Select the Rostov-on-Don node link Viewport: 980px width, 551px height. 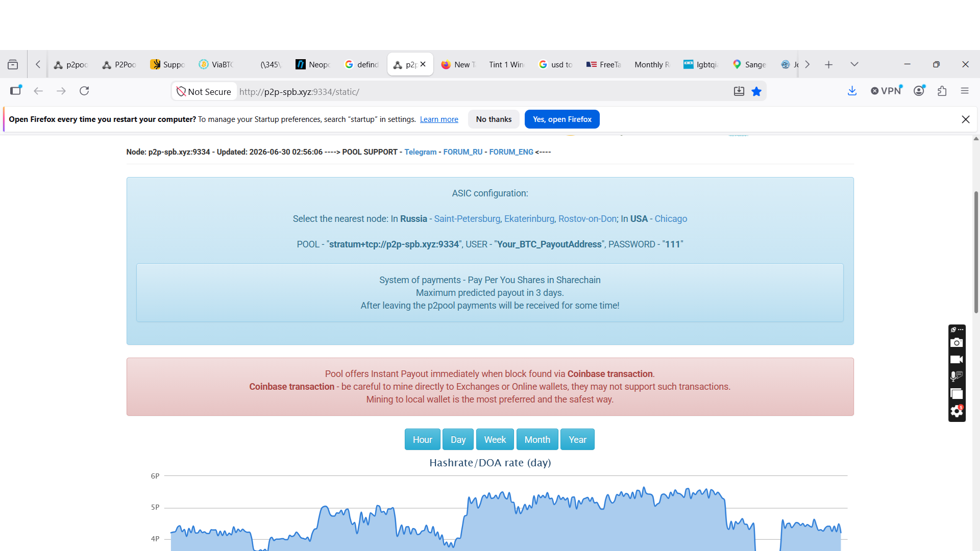pyautogui.click(x=587, y=219)
